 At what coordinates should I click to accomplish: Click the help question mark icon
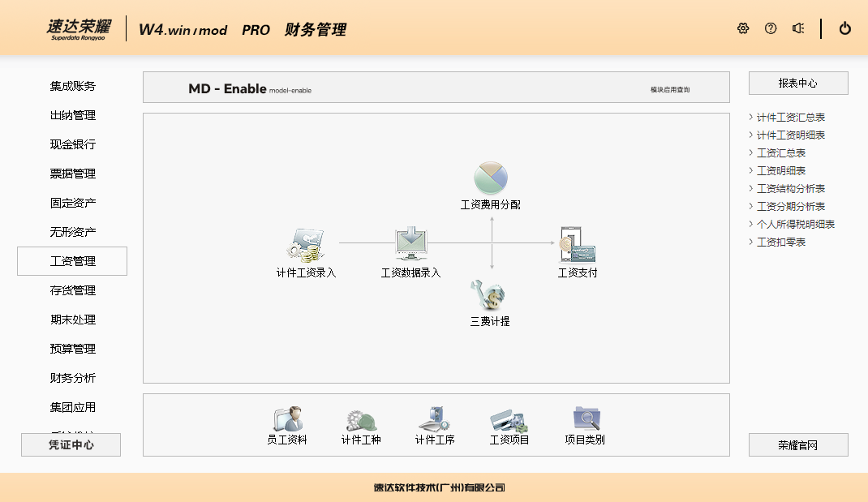pyautogui.click(x=771, y=28)
